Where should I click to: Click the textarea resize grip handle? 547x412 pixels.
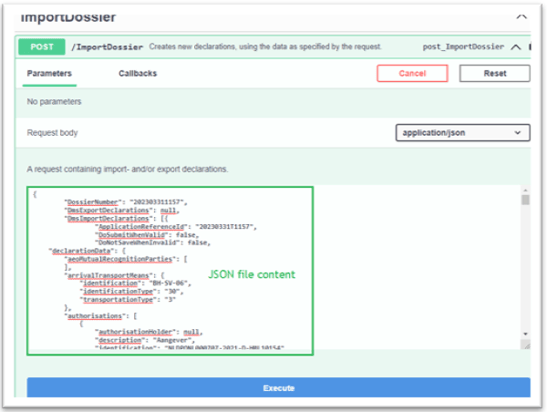[x=526, y=345]
